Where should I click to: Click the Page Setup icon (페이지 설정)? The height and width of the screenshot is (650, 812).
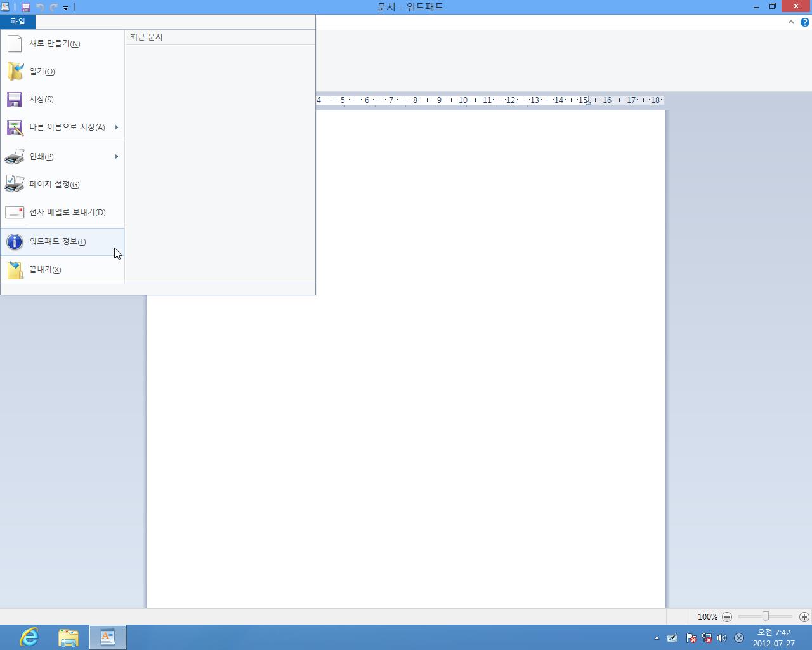15,184
